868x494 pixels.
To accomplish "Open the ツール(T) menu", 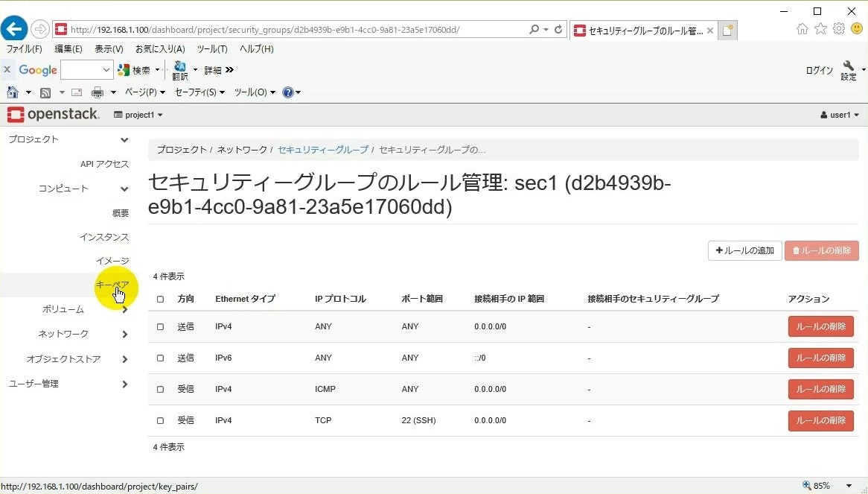I will (x=212, y=49).
